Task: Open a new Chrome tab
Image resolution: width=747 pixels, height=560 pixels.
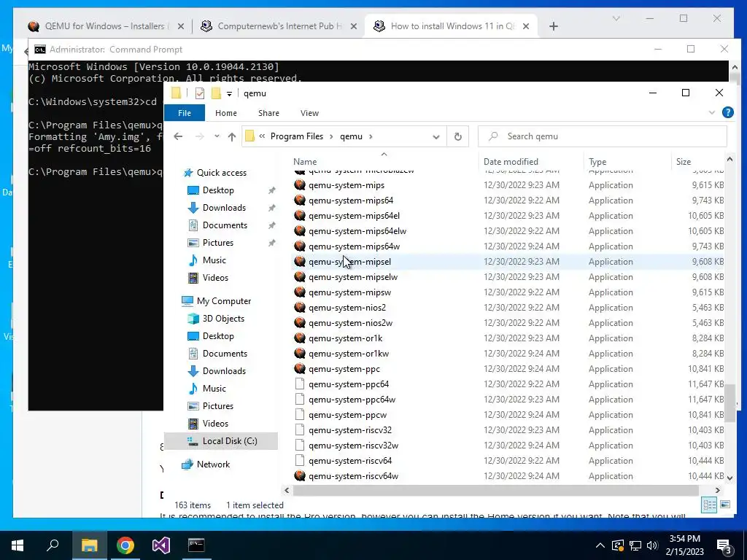Action: (553, 27)
